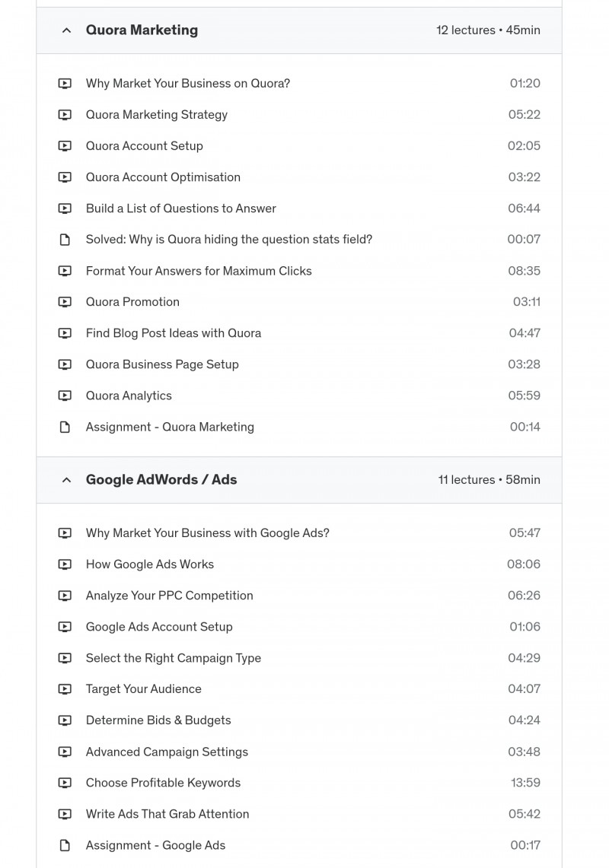Select Quora Business Page Setup lecture
Screen dimensions: 609x868
162,364
